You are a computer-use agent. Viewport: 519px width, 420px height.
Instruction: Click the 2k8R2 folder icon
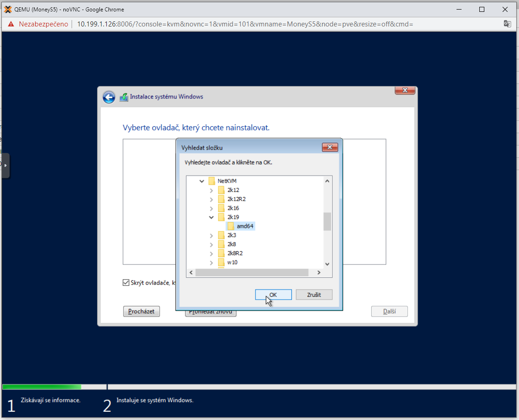point(221,253)
